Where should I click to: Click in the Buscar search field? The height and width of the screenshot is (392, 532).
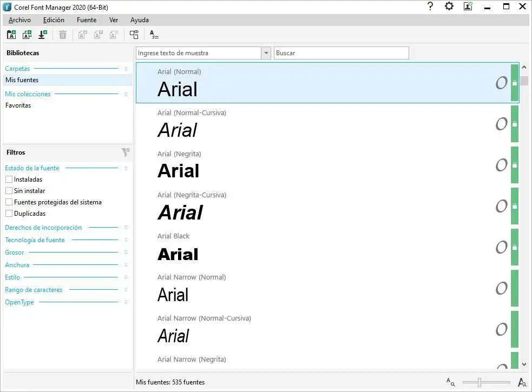coord(341,53)
